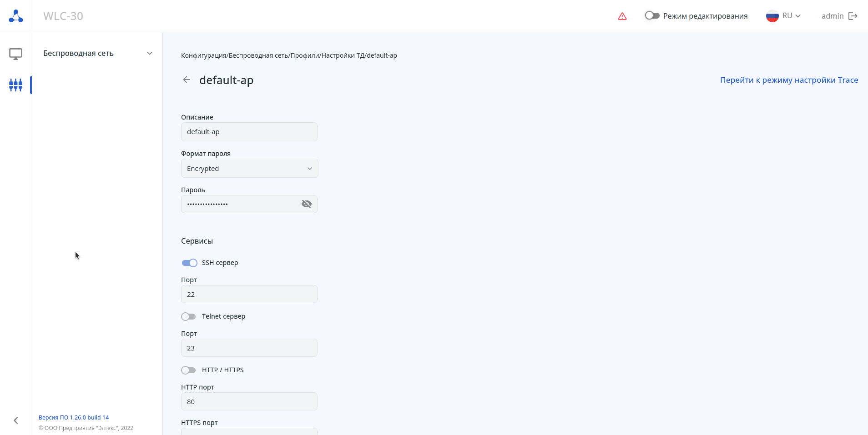Open the RU language dropdown
Screen dimensions: 868x435
pos(792,16)
